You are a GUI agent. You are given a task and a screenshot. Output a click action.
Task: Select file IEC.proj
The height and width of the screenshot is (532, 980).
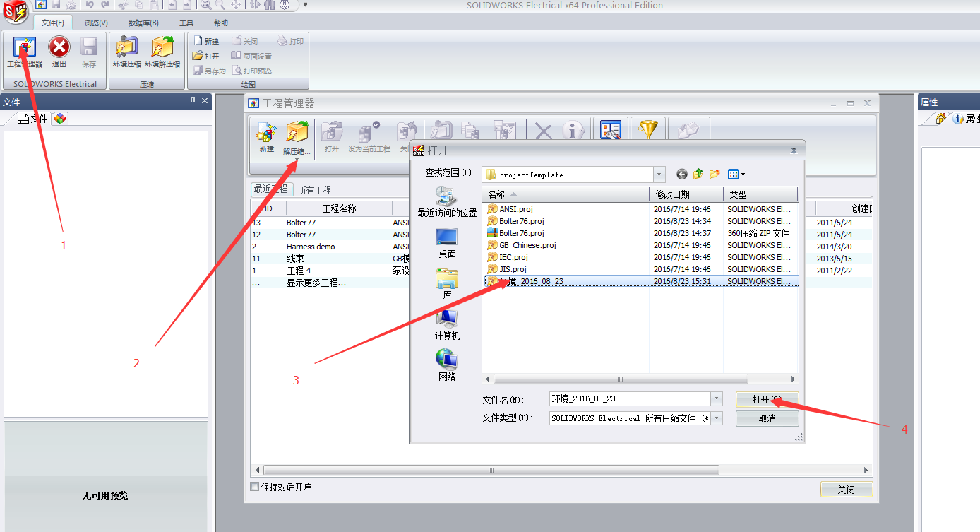click(514, 257)
